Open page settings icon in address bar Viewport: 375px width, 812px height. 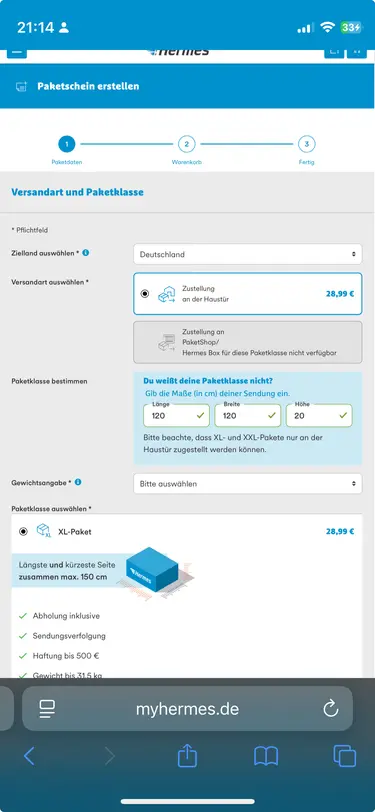[x=47, y=709]
